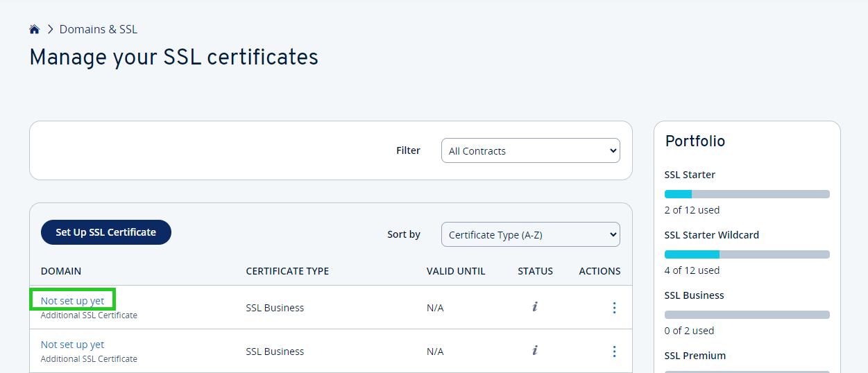The height and width of the screenshot is (373, 868).
Task: Click the SSL Premium usage bar
Action: 747,371
